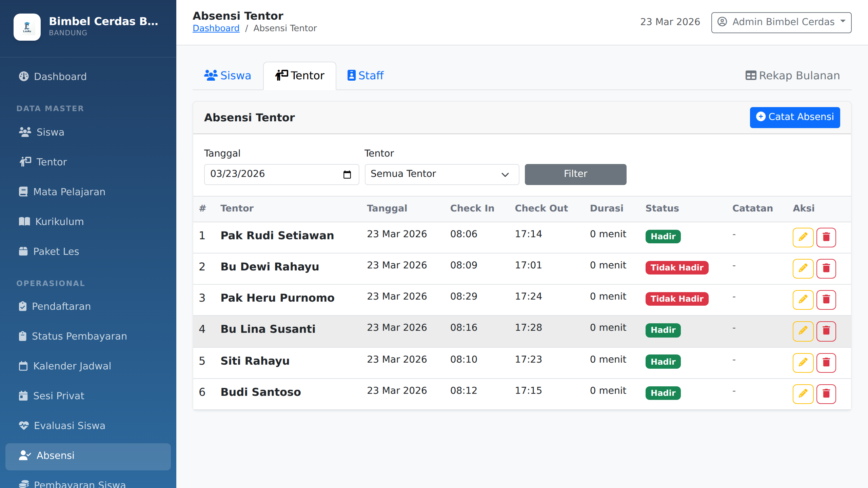The image size is (868, 488).
Task: Delete Bu Dewi Rahayu attendance record
Action: click(x=826, y=268)
